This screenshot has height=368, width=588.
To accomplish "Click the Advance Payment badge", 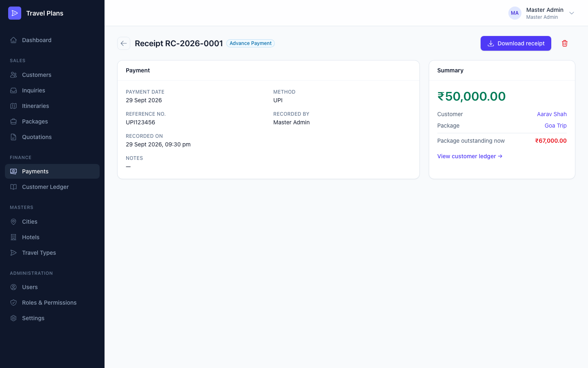I will click(x=250, y=43).
